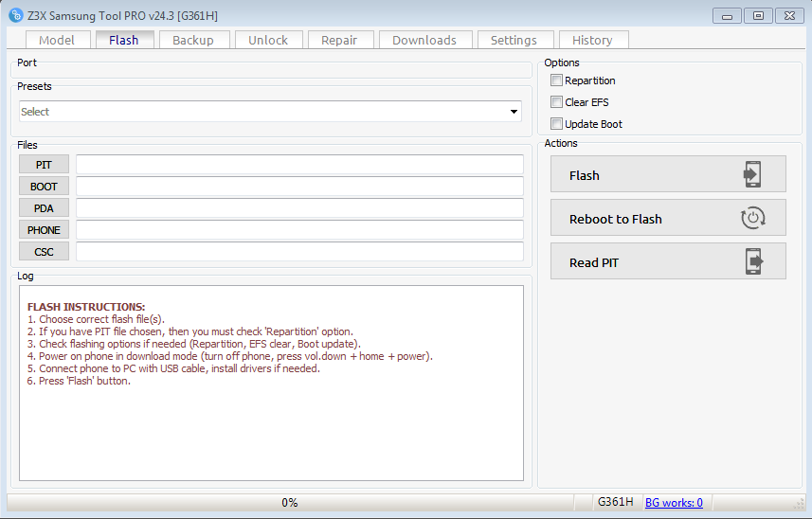
Task: Click the Z3X app logo icon in title bar
Action: (x=16, y=15)
